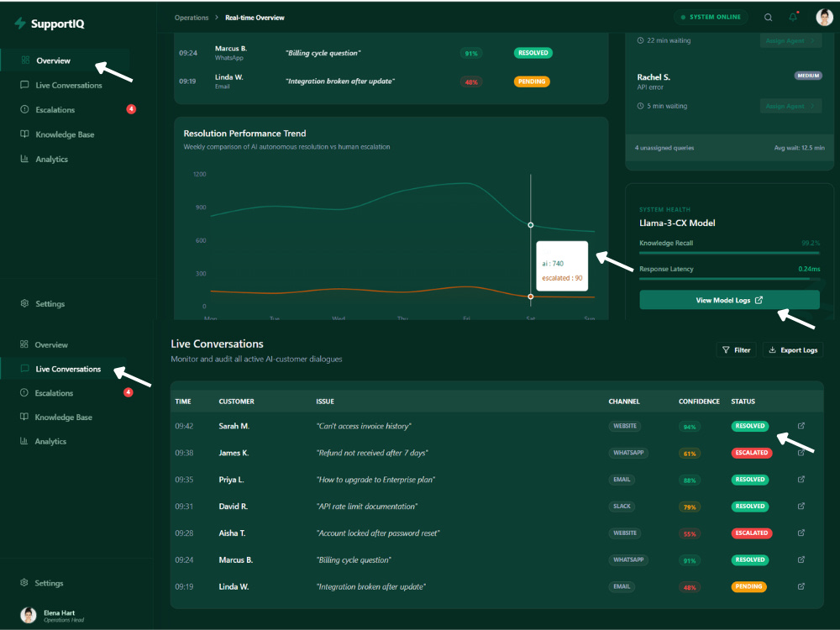Click the clock icon beside 5 min waiting

(640, 106)
